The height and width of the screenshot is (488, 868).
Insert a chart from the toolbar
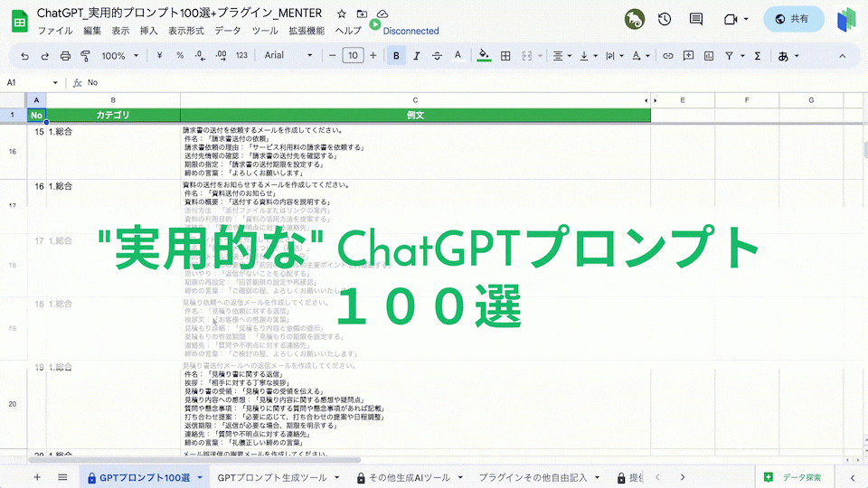[x=709, y=56]
